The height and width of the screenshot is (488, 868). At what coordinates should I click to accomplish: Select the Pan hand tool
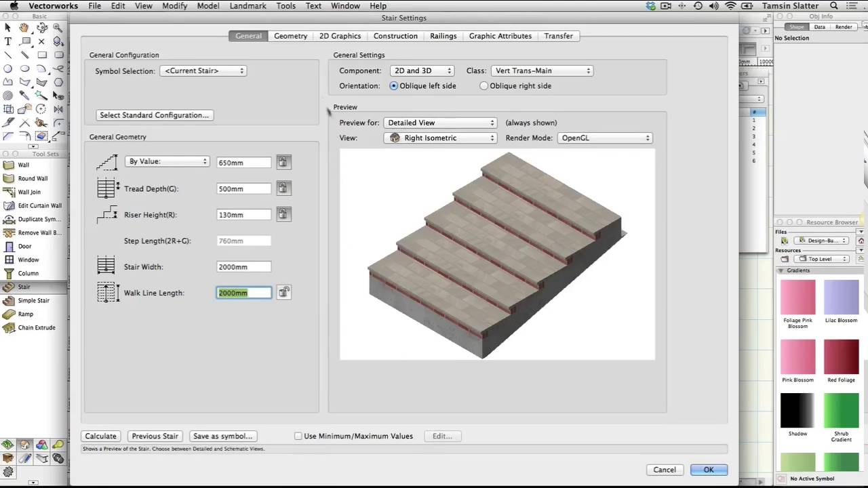coord(24,28)
